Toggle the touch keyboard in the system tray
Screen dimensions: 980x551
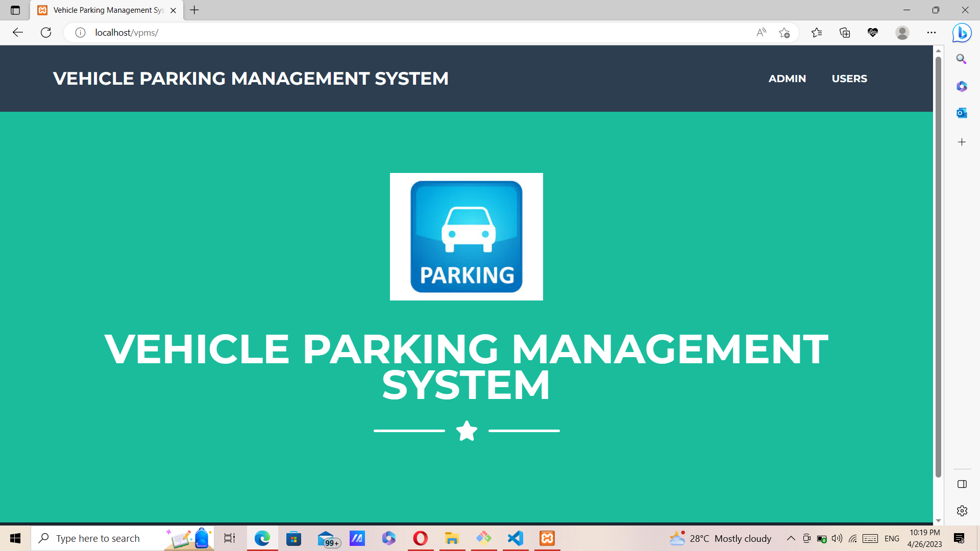[870, 538]
